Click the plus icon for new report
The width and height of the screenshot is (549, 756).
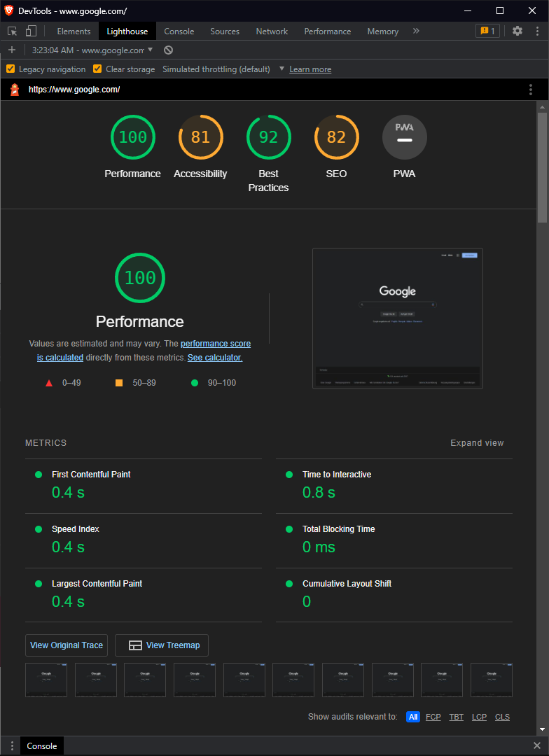click(x=12, y=50)
